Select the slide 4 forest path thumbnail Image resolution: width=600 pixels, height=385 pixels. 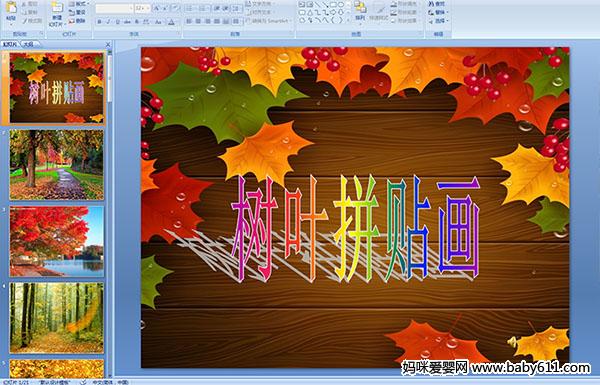click(x=56, y=318)
